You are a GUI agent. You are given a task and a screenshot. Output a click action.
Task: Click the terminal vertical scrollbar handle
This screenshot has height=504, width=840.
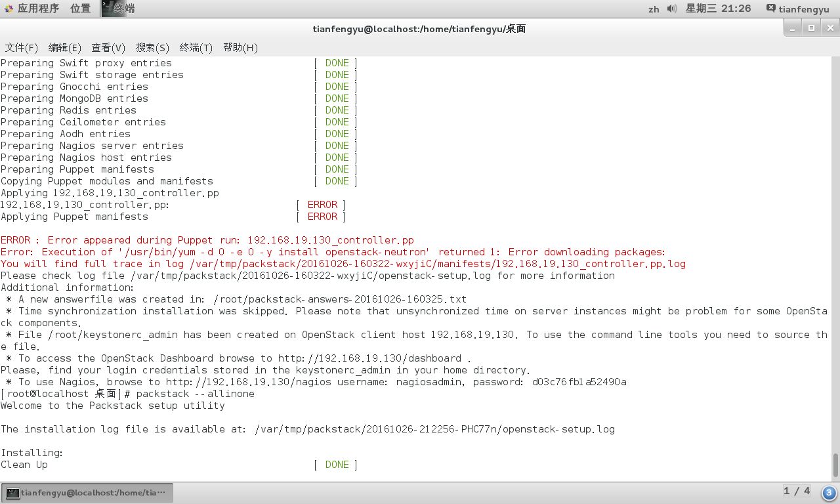pos(835,465)
